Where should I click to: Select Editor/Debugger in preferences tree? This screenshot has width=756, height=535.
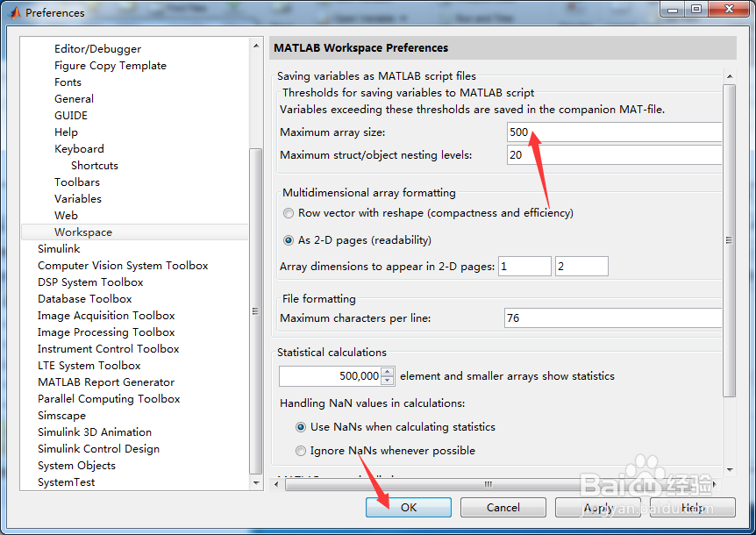(x=97, y=49)
